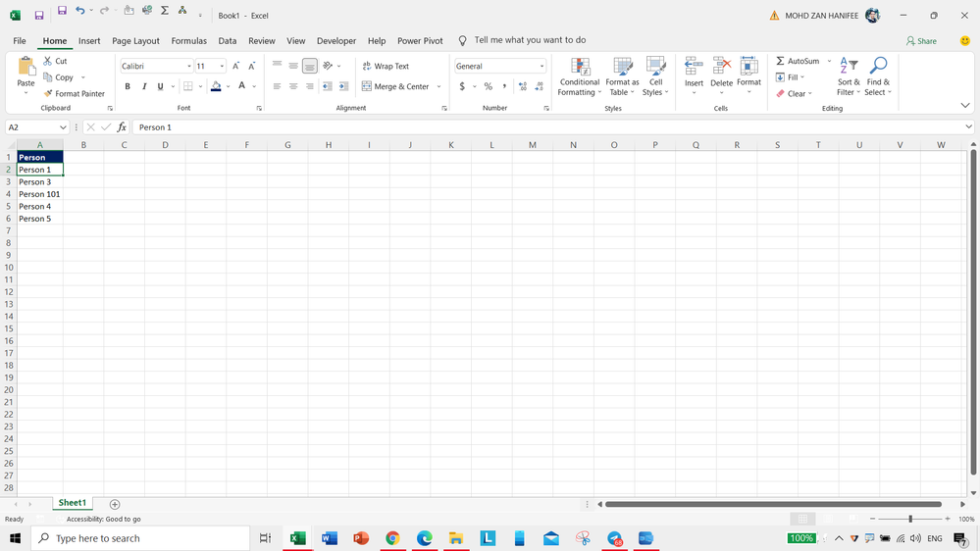Switch to the Formulas tab

pos(188,40)
